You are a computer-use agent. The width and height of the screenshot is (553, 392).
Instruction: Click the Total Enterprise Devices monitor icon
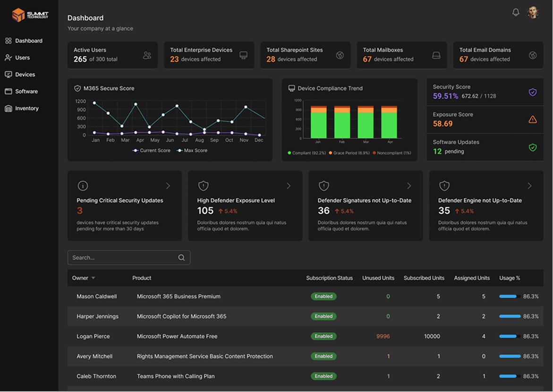(243, 55)
